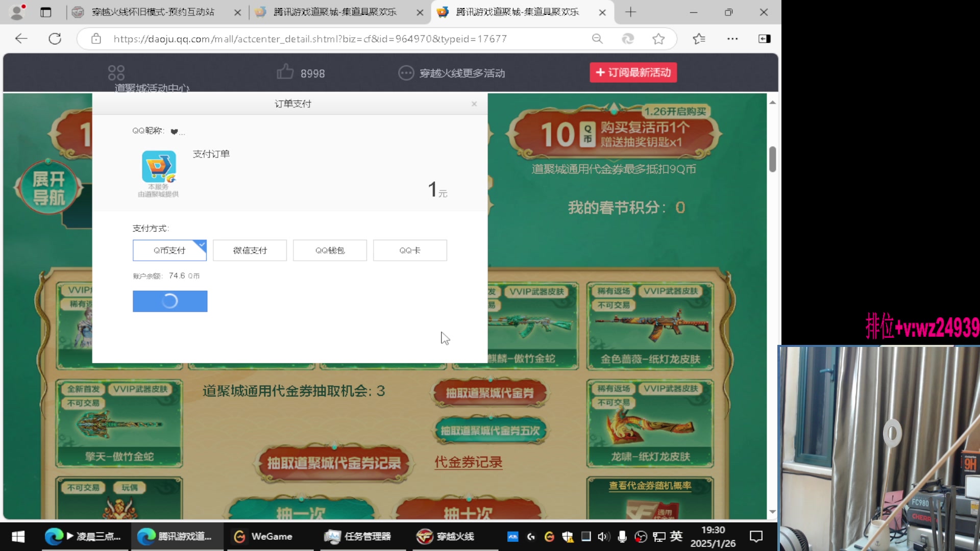
Task: Open 查看代金券随机概率 link
Action: click(x=650, y=485)
